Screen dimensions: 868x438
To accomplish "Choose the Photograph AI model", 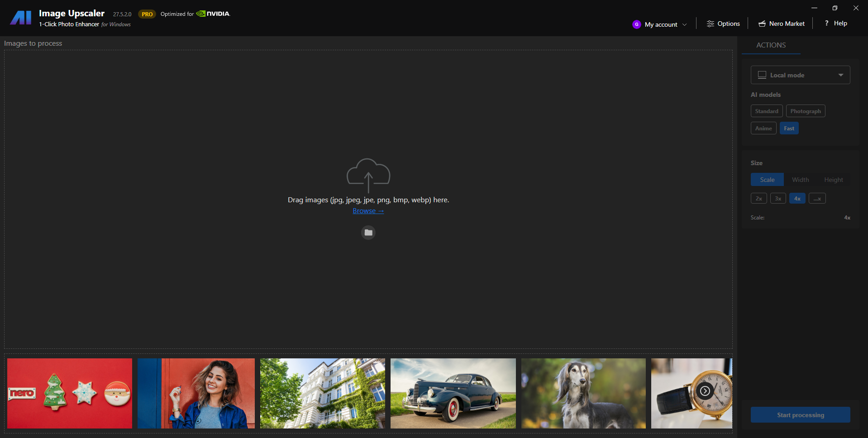I will pos(805,111).
